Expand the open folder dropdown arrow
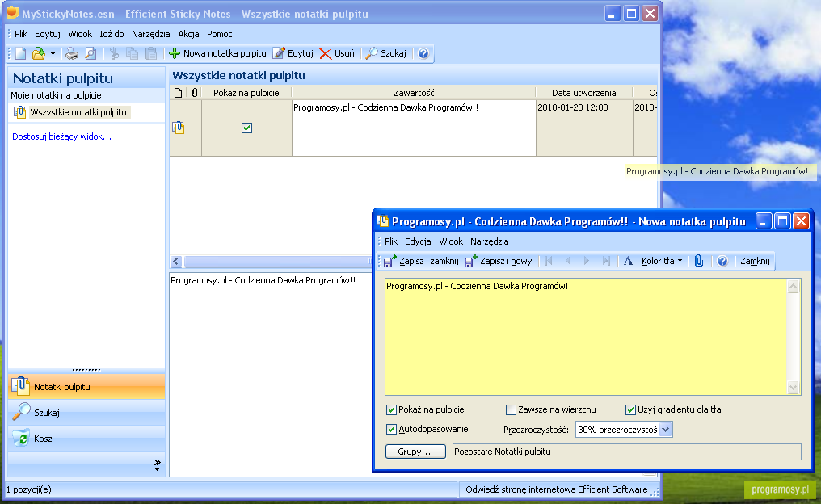This screenshot has height=504, width=821. pyautogui.click(x=53, y=53)
